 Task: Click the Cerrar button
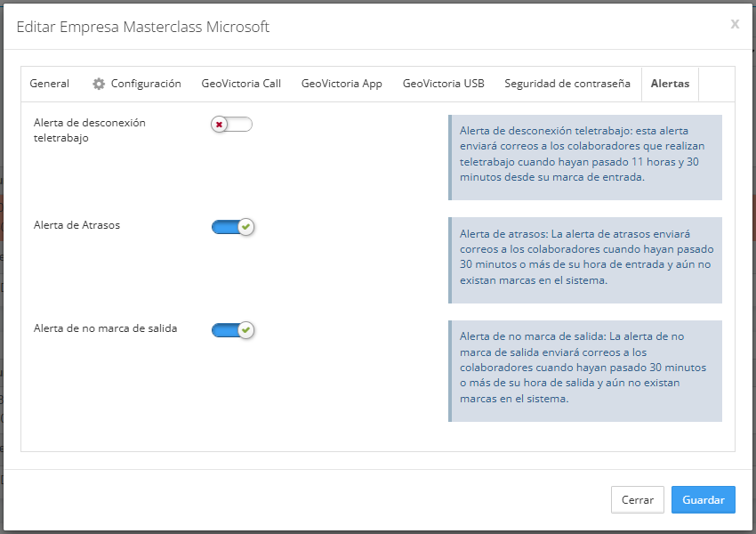pos(638,500)
